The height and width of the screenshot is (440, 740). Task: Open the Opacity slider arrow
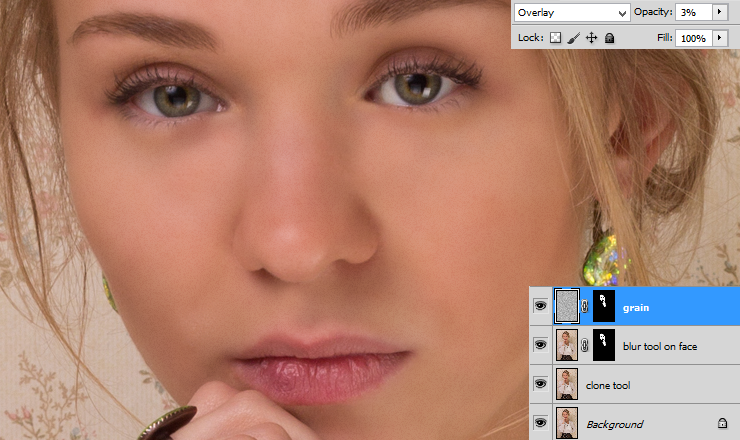pos(719,12)
